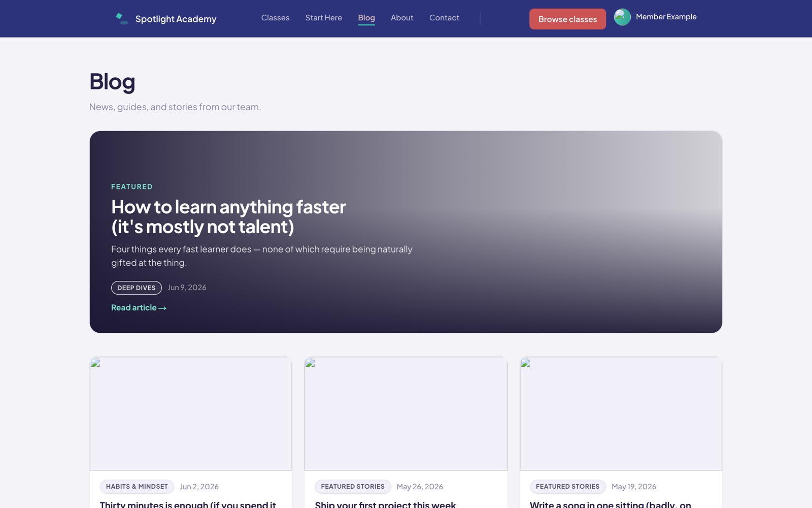Click the Browse classes button
Viewport: 812px width, 508px height.
coord(567,19)
